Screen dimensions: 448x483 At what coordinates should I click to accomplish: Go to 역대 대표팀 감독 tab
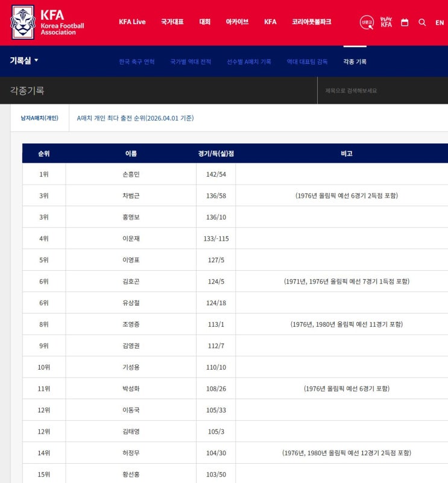[x=307, y=62]
